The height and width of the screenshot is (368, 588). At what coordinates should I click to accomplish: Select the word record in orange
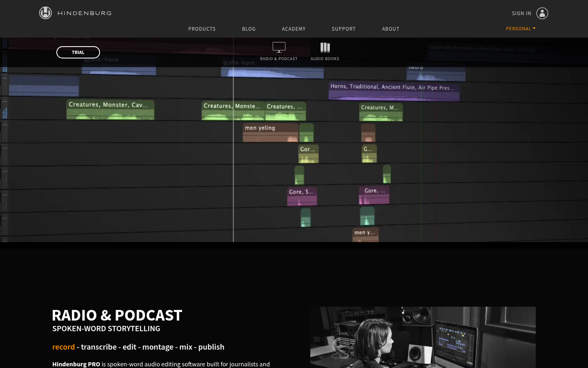[x=64, y=347]
